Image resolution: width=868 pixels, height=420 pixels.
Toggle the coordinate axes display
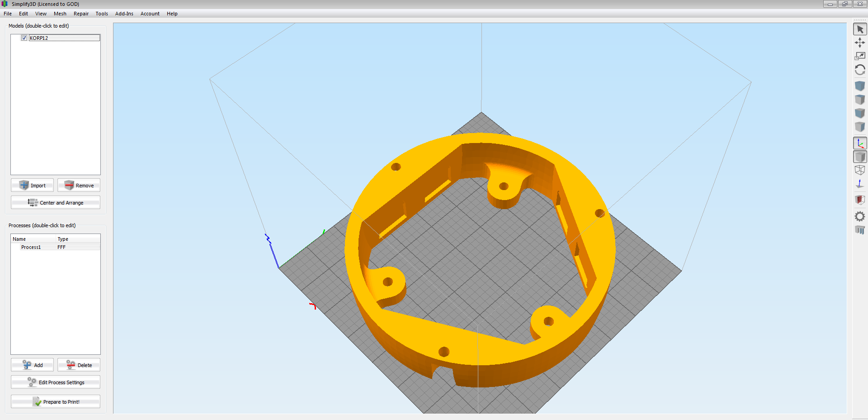[860, 143]
